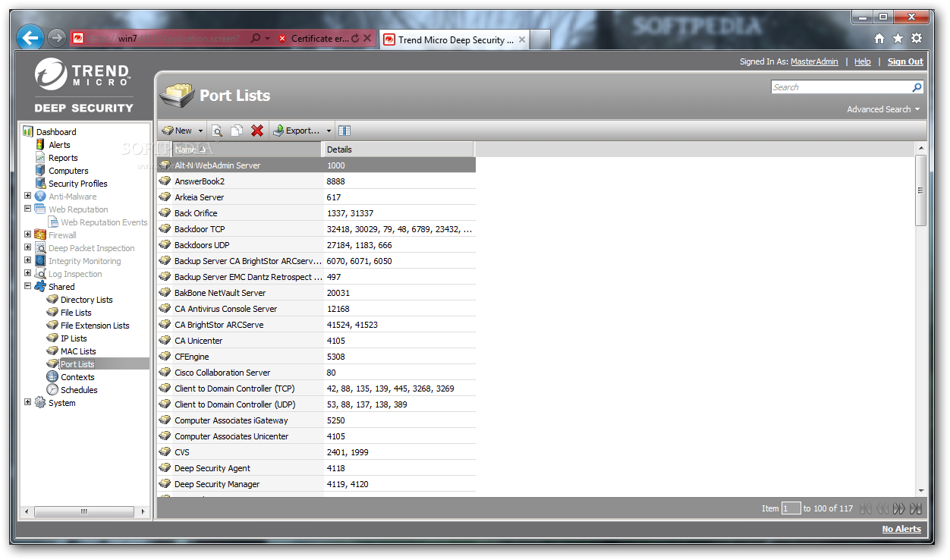950x560 pixels.
Task: Click the list scroll-down arrow
Action: pos(921,491)
